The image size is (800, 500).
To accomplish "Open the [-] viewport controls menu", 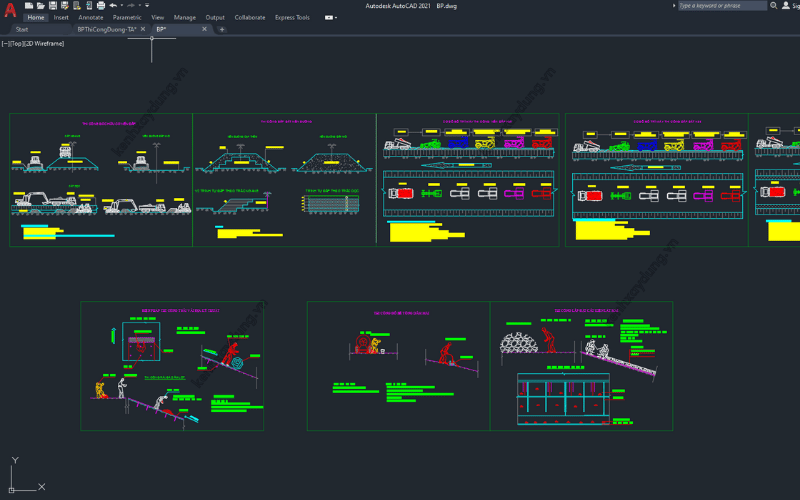I will point(5,44).
